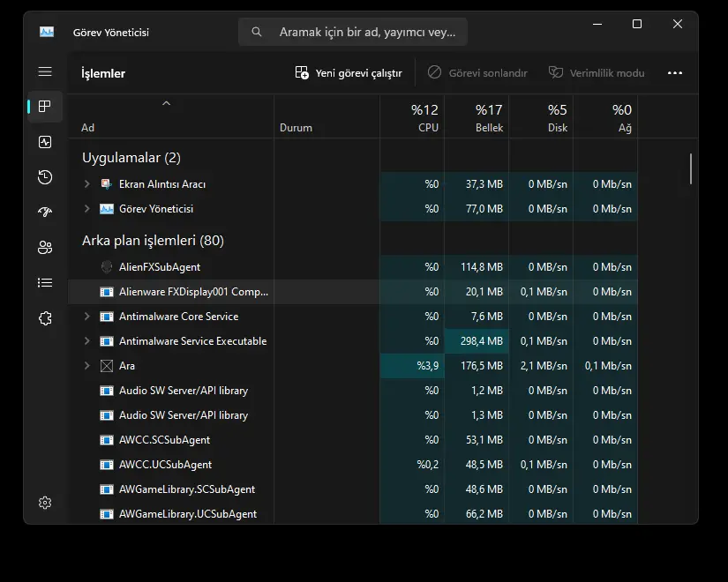Screen dimensions: 728x582
Task: Click the Alienware FXDisplay001 process icon
Action: click(106, 292)
